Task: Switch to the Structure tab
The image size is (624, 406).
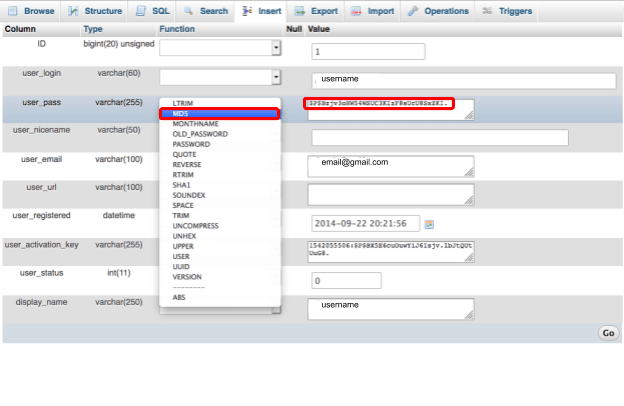Action: click(95, 11)
